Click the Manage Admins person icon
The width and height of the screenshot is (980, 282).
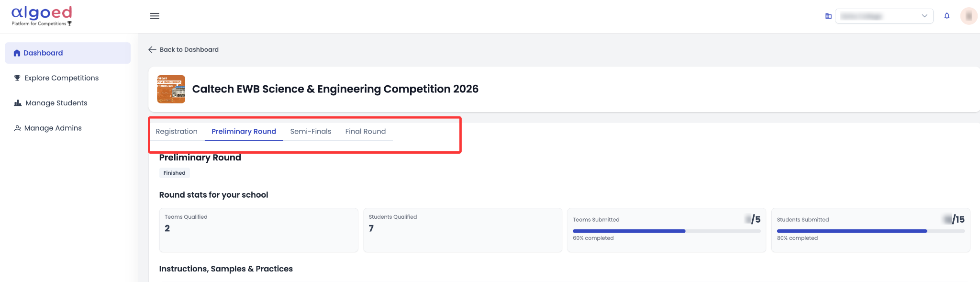pos(18,128)
